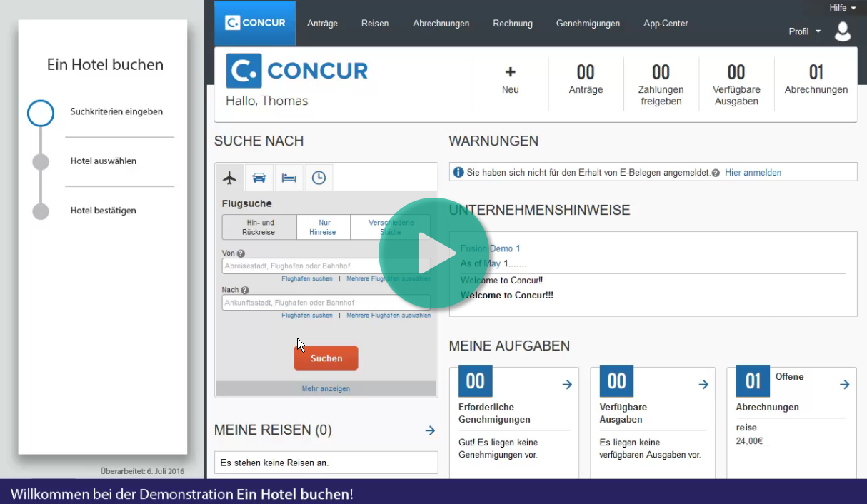The width and height of the screenshot is (867, 504).
Task: Click the 00 Zahlungen freigeben counter
Action: pos(661,85)
